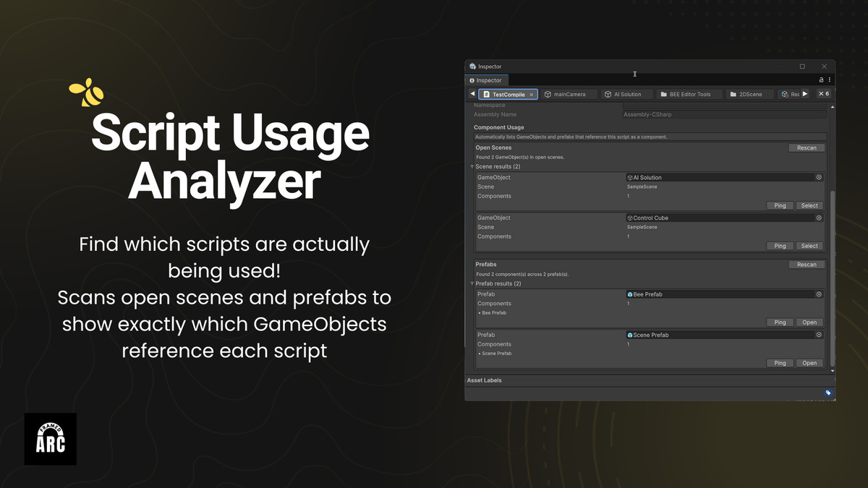Click the blue asset label tag icon
The height and width of the screenshot is (488, 868).
pos(827,391)
